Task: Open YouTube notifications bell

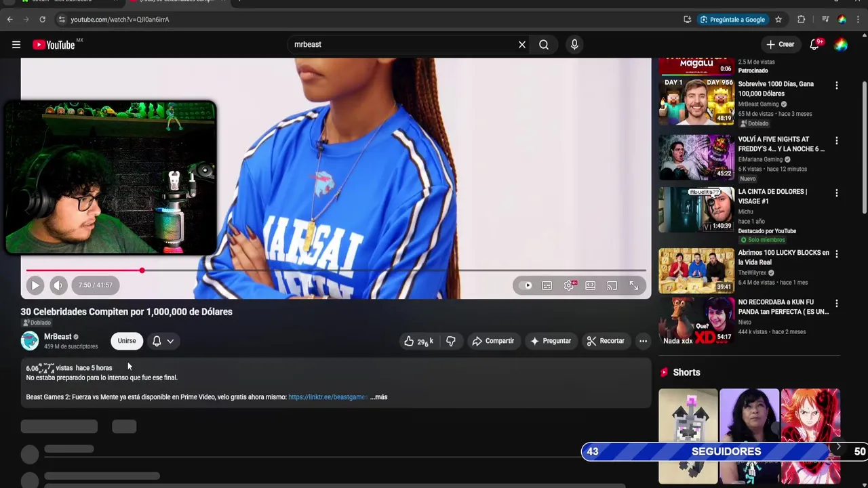Action: [x=816, y=44]
